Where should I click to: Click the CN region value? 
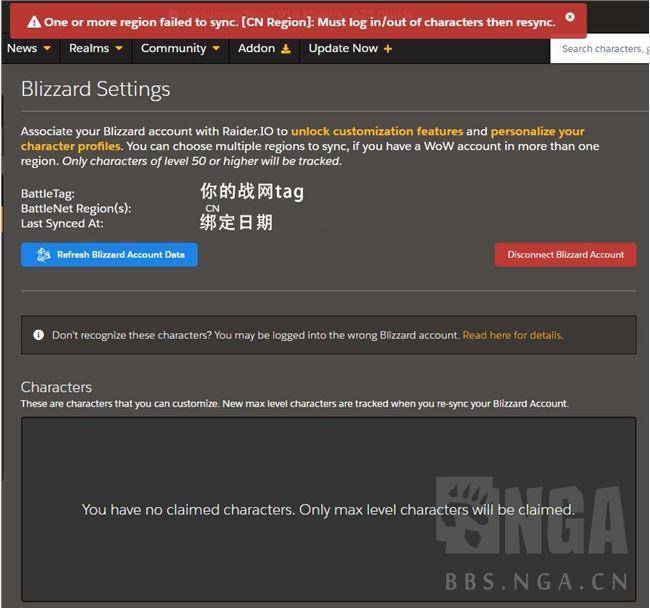[212, 208]
